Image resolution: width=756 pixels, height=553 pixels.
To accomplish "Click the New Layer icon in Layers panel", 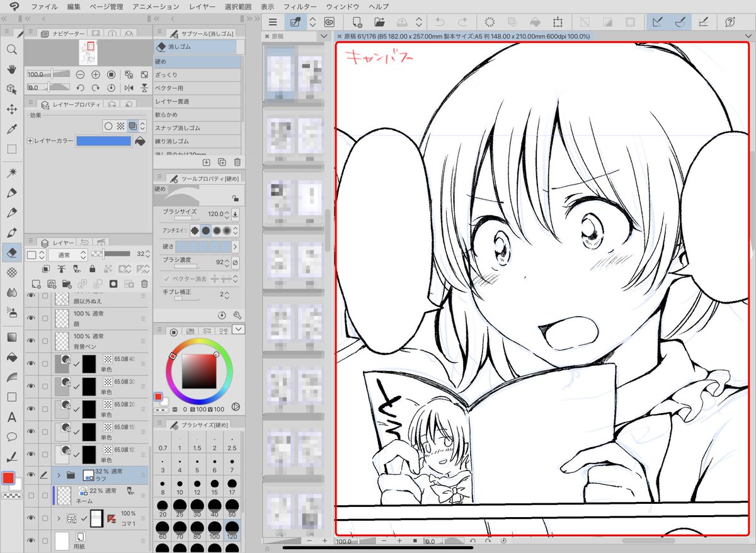I will [x=37, y=283].
